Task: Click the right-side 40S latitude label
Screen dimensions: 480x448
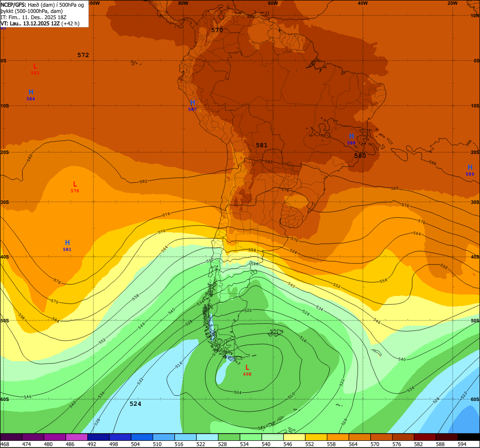Action: click(475, 257)
